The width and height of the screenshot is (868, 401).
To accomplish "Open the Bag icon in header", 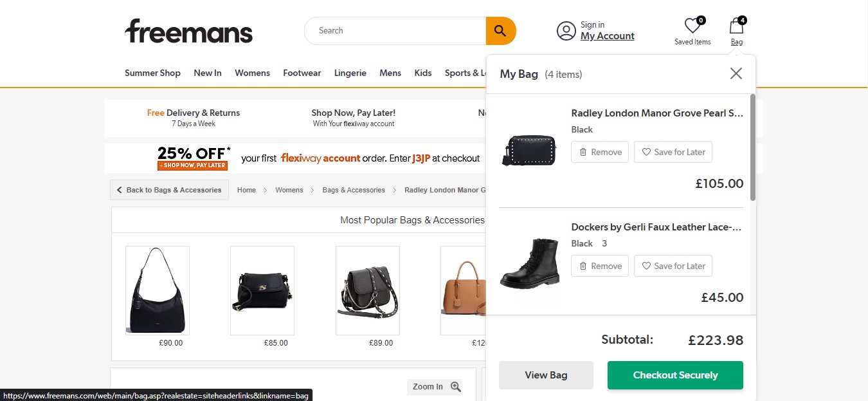I will [736, 27].
